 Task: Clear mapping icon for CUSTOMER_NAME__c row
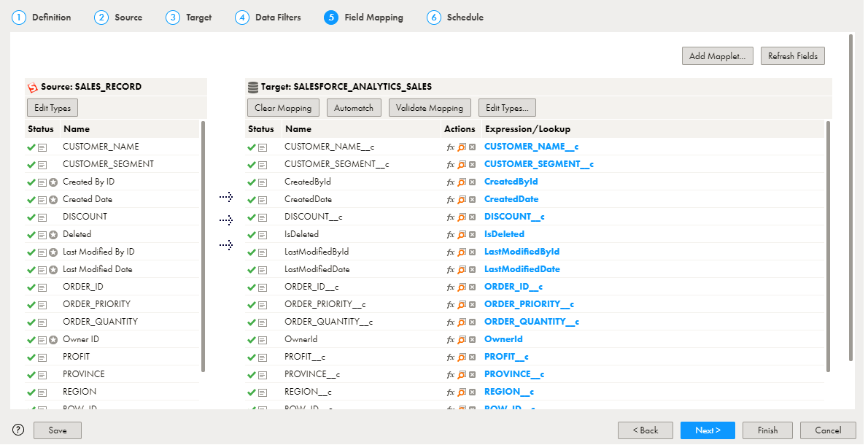pyautogui.click(x=472, y=147)
